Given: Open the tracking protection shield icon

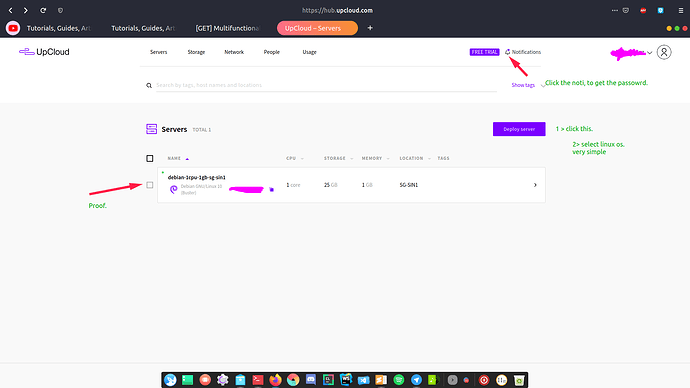Looking at the screenshot, I should (x=60, y=10).
